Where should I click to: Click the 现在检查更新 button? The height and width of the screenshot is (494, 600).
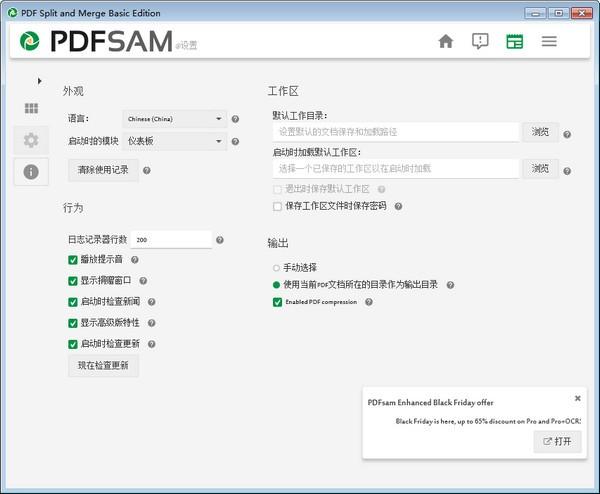coord(103,365)
